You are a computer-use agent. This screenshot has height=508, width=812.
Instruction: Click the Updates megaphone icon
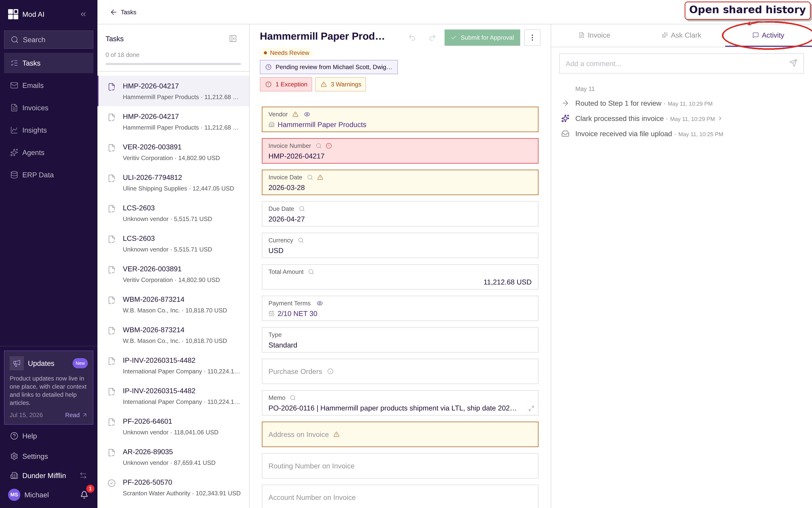point(17,363)
